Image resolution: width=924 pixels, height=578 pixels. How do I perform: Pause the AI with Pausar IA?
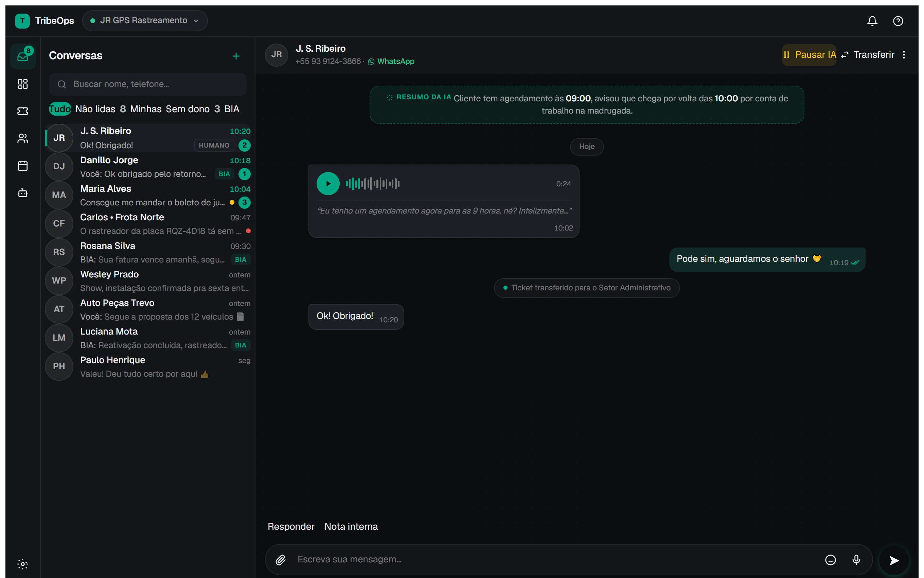pyautogui.click(x=809, y=55)
